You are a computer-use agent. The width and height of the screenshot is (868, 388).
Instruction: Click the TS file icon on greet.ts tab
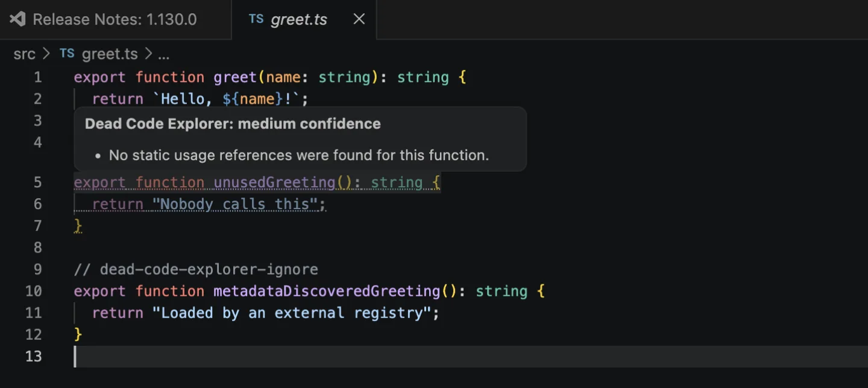click(x=256, y=19)
